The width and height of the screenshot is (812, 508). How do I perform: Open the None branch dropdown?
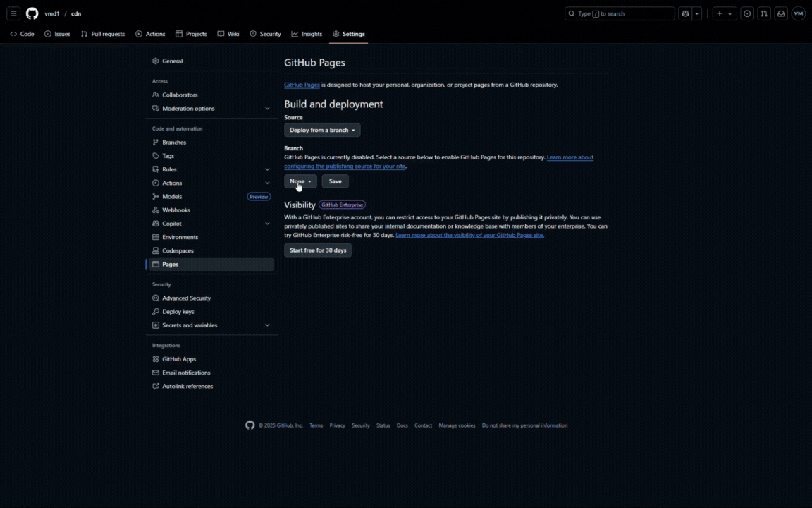tap(300, 181)
